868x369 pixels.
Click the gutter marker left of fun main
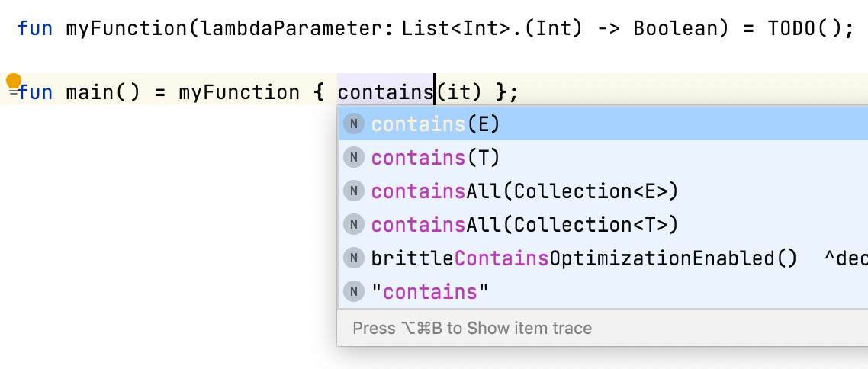click(13, 94)
